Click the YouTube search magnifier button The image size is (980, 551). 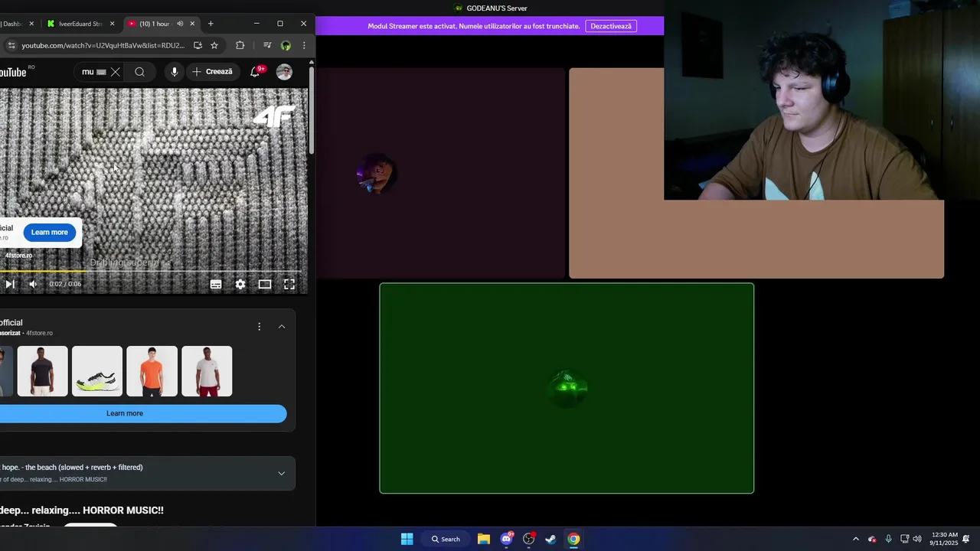pyautogui.click(x=139, y=72)
